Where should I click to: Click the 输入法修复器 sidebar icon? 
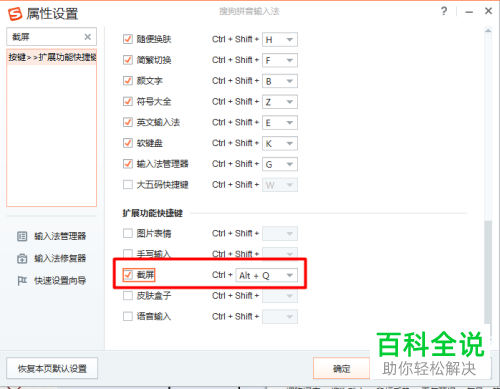22,258
